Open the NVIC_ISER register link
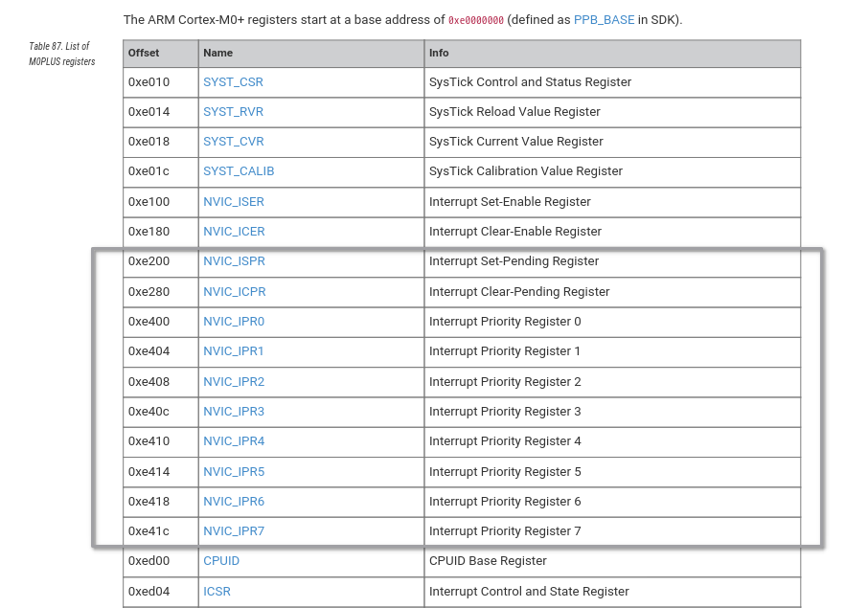The height and width of the screenshot is (608, 868). tap(234, 202)
